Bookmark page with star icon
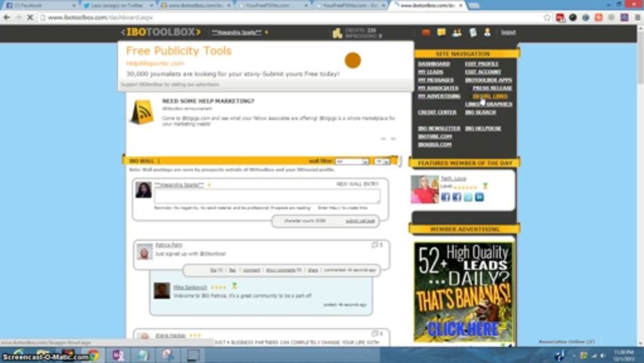This screenshot has height=363, width=644. tap(547, 17)
